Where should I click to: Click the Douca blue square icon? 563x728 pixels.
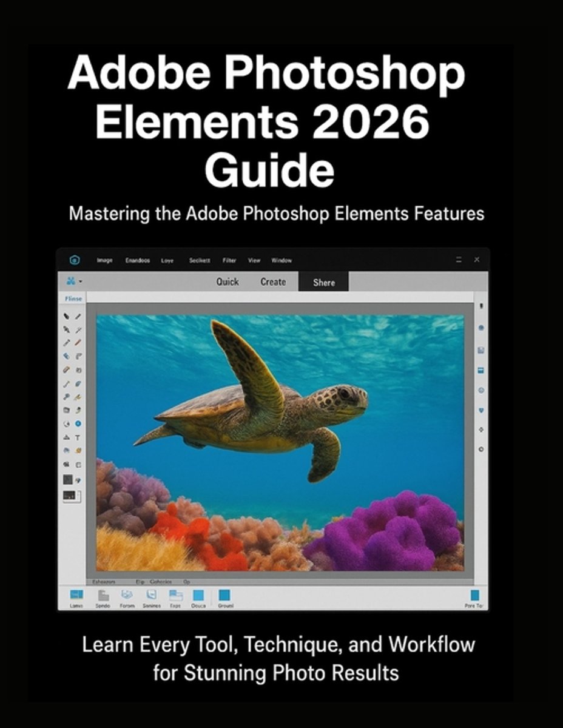tap(198, 595)
